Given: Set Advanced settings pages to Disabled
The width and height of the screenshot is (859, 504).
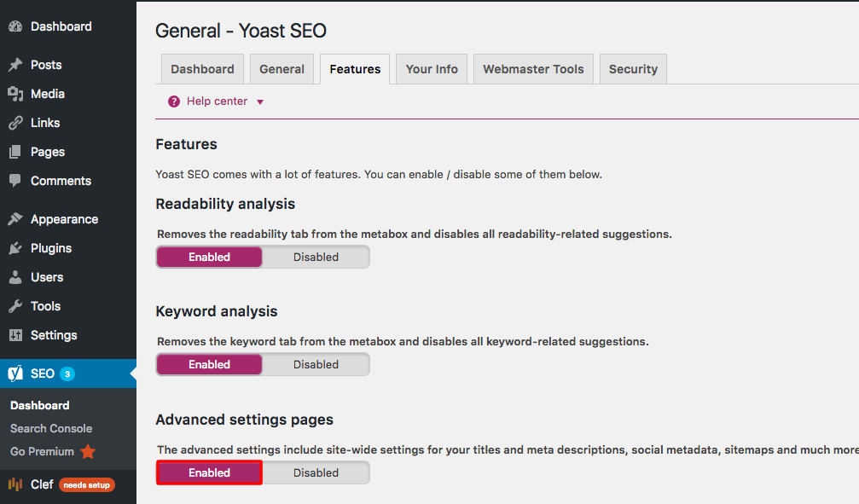Looking at the screenshot, I should coord(316,472).
